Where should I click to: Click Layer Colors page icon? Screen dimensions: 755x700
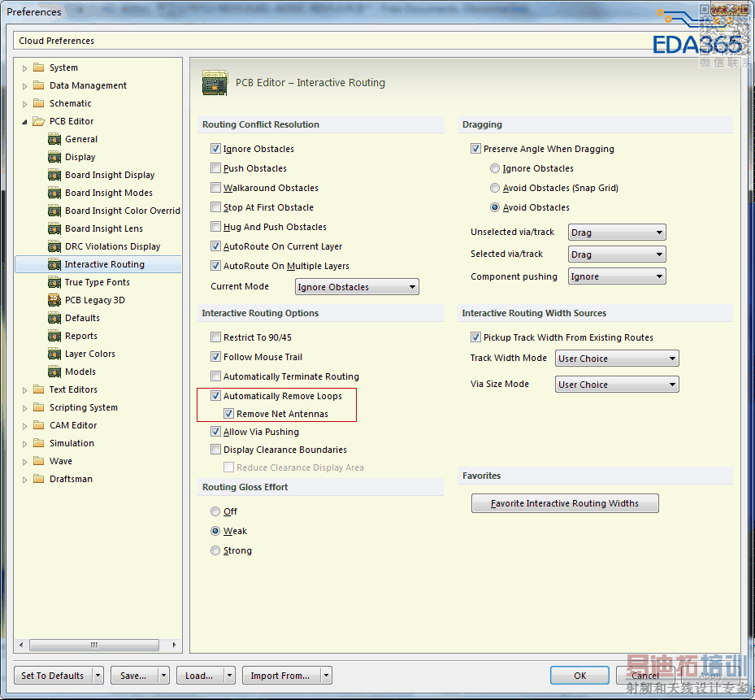[x=54, y=354]
